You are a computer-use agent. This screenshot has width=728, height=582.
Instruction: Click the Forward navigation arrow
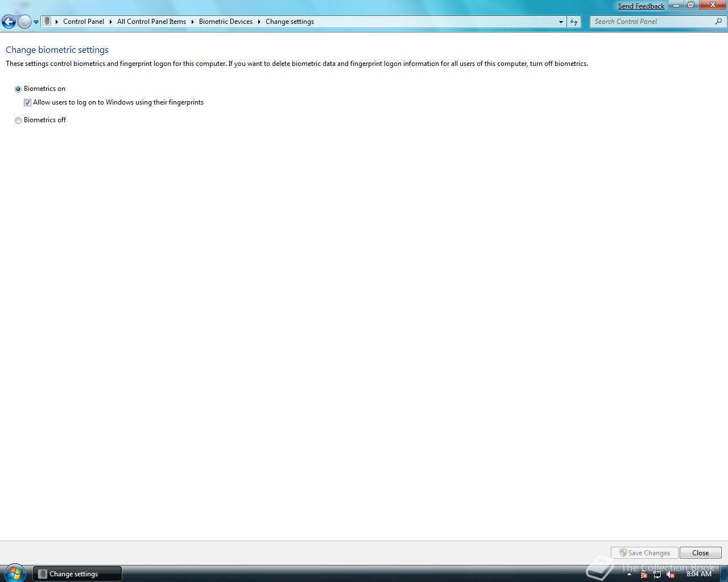[24, 22]
